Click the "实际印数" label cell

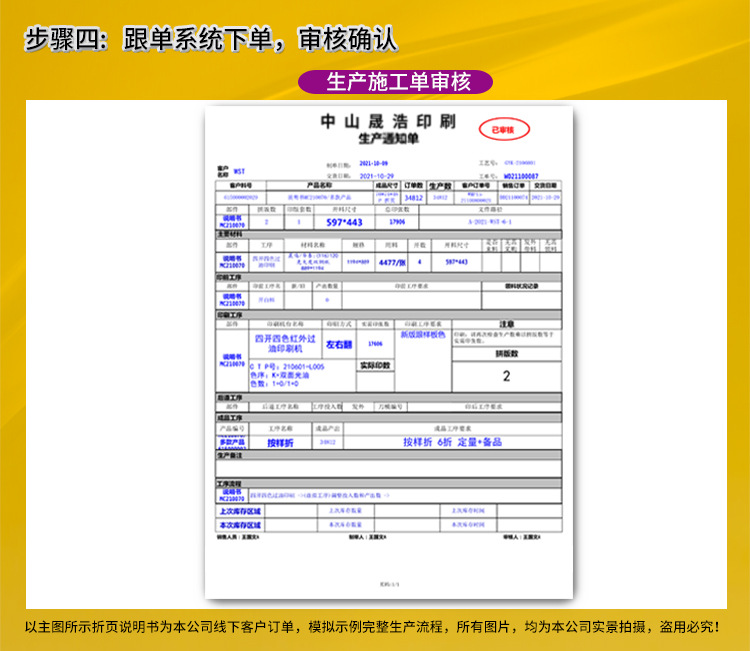[x=375, y=365]
